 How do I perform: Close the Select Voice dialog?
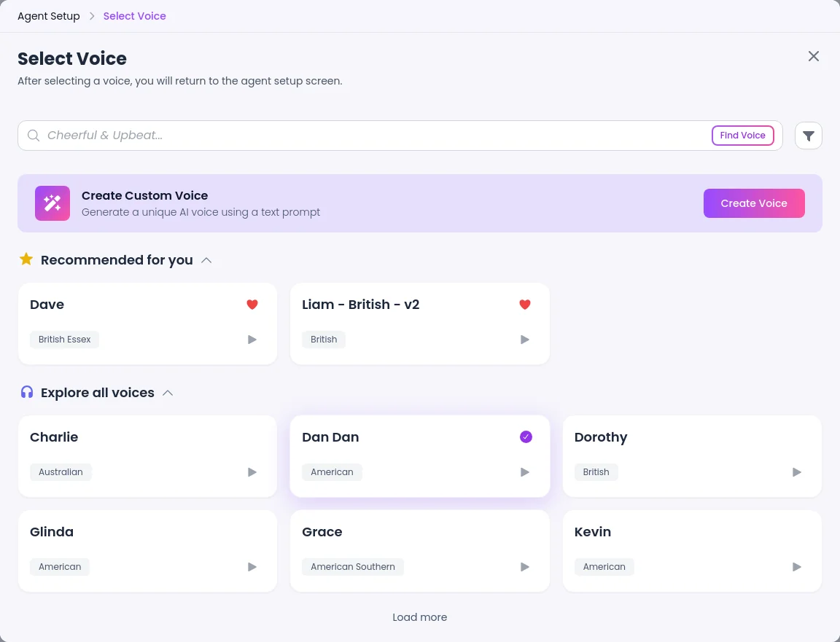814,56
